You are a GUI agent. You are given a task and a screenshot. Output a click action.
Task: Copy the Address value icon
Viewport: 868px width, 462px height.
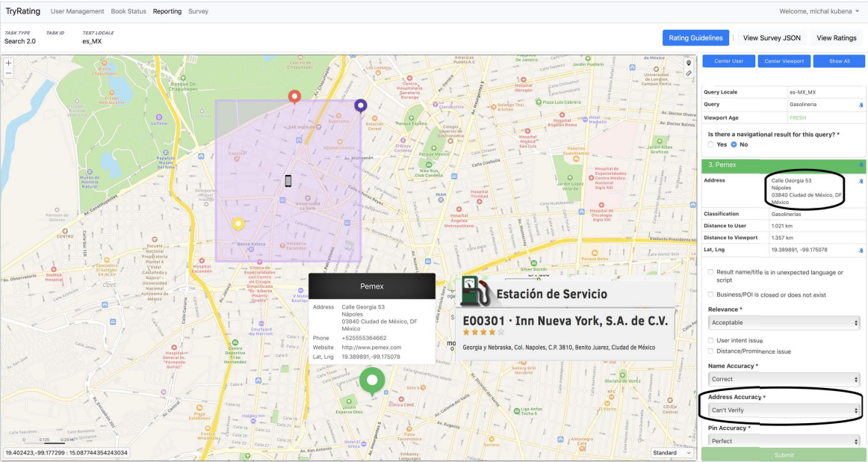pos(861,181)
